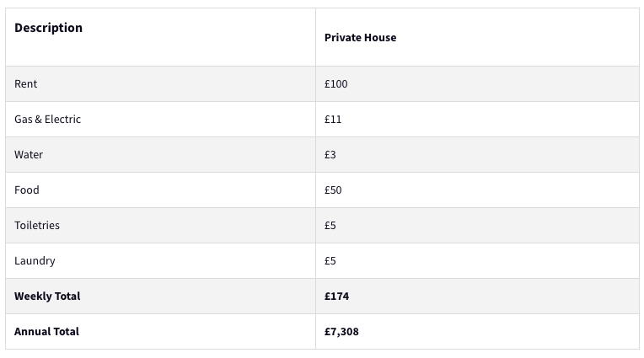Screen dimensions: 644x358
Task: Select the Water row label
Action: (x=29, y=155)
